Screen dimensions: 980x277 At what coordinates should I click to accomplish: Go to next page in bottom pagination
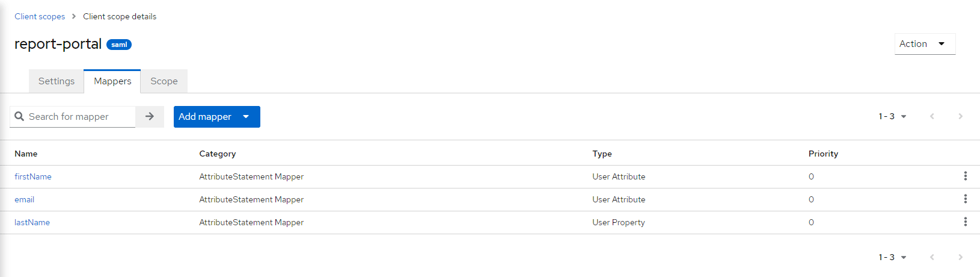tap(960, 257)
